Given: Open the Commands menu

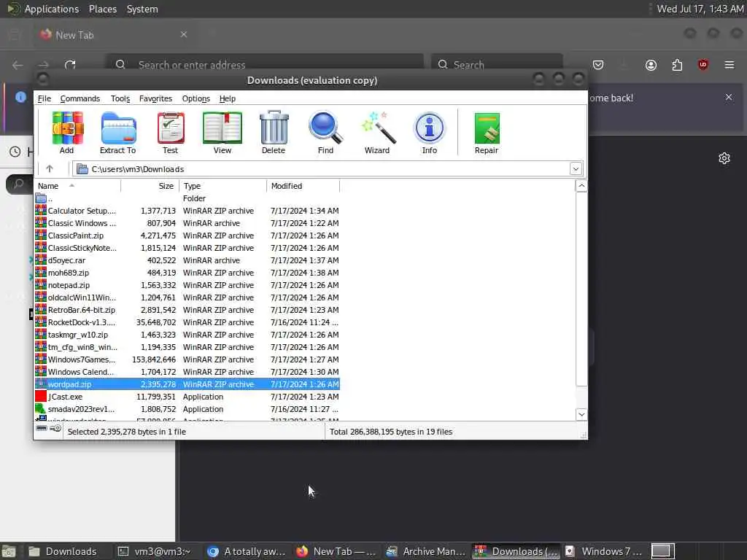Looking at the screenshot, I should (80, 98).
